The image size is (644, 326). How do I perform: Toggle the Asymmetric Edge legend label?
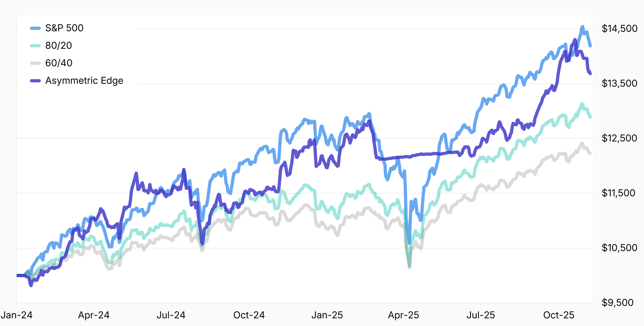click(x=84, y=81)
